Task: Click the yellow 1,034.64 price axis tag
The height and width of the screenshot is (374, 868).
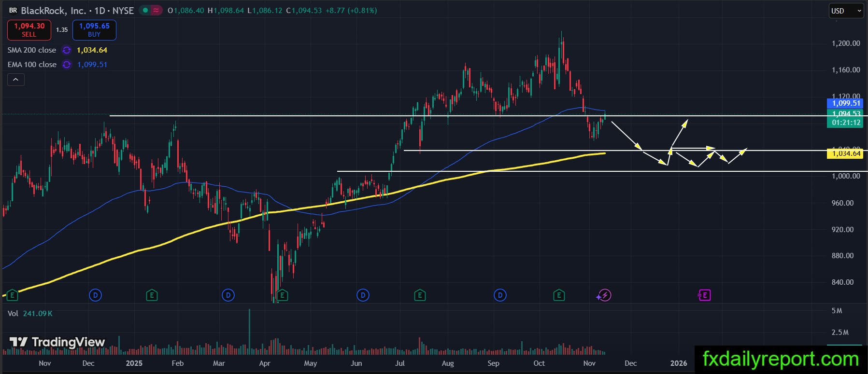Action: pos(846,153)
